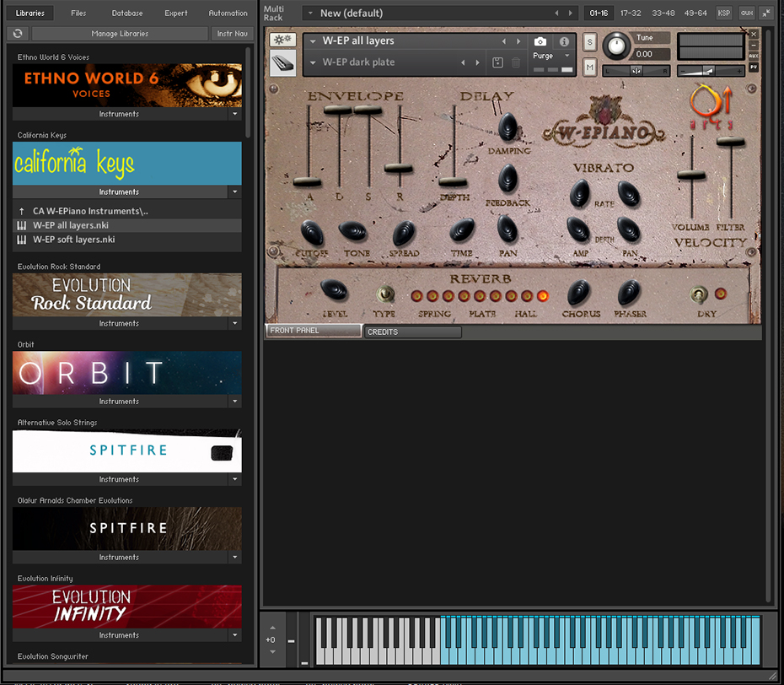This screenshot has height=685, width=784.
Task: Shift keyboard octave up with up arrow
Action: coord(272,628)
